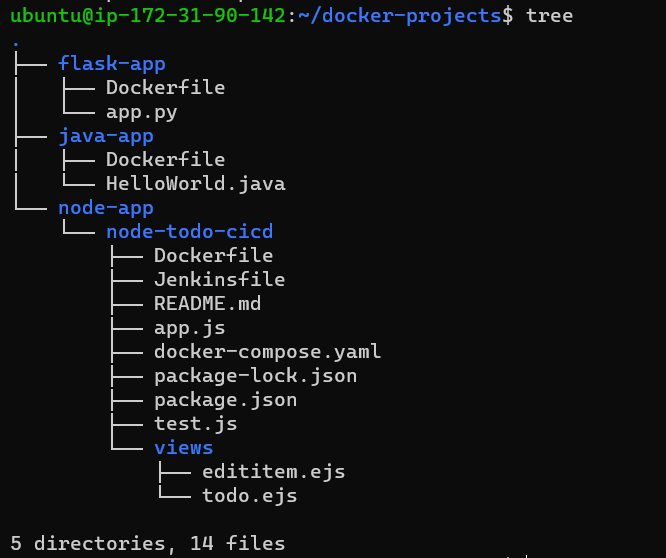
Task: Click HelloWorld.java file name
Action: pyautogui.click(x=195, y=183)
